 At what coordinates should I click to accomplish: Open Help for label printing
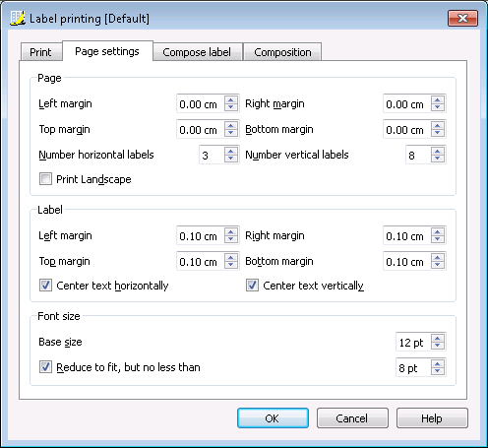[x=432, y=418]
